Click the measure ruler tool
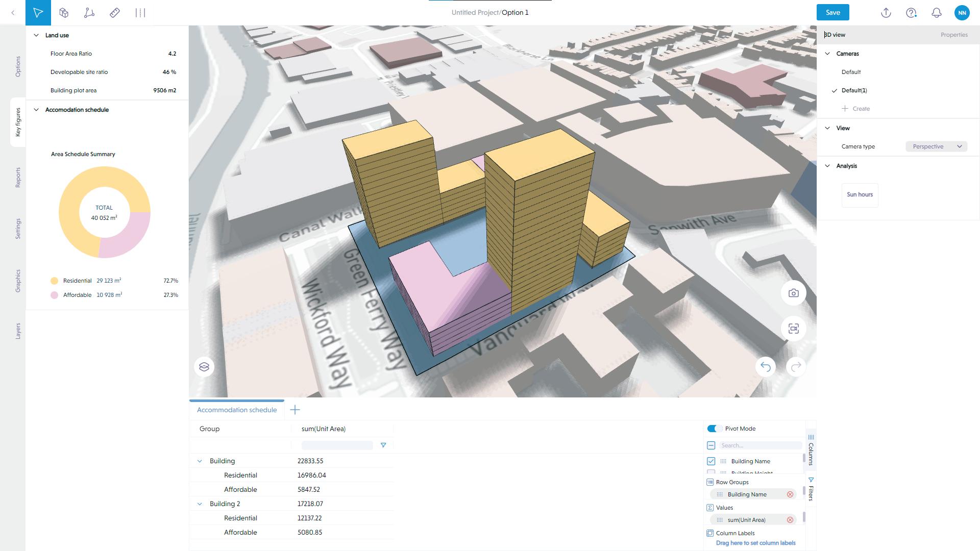The width and height of the screenshot is (980, 551). tap(115, 13)
